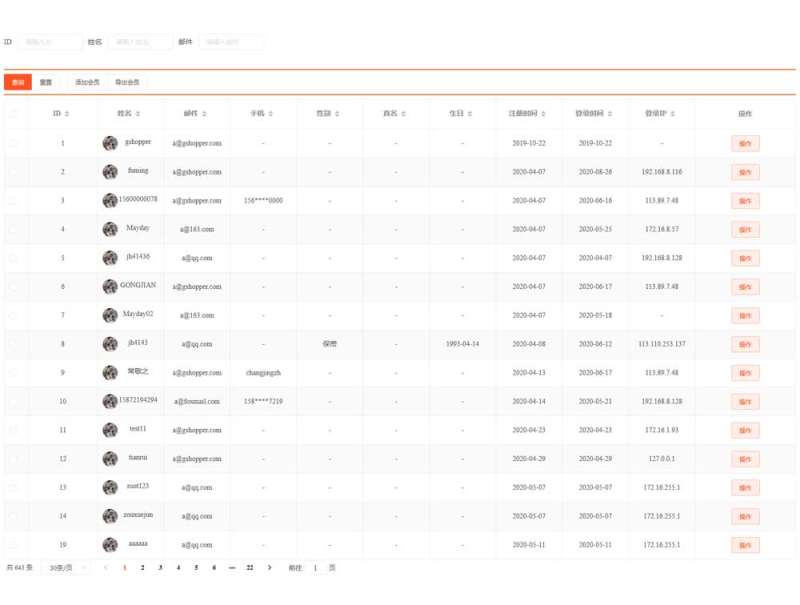Open 操作 dropdown for Mayday row
This screenshot has width=800, height=605.
745,230
